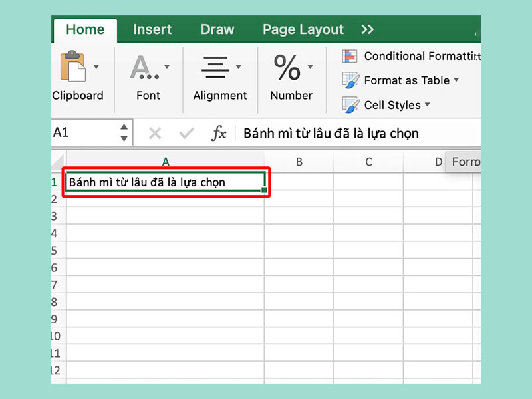Open the Cell Styles dropdown arrow
The image size is (532, 399).
tap(428, 105)
